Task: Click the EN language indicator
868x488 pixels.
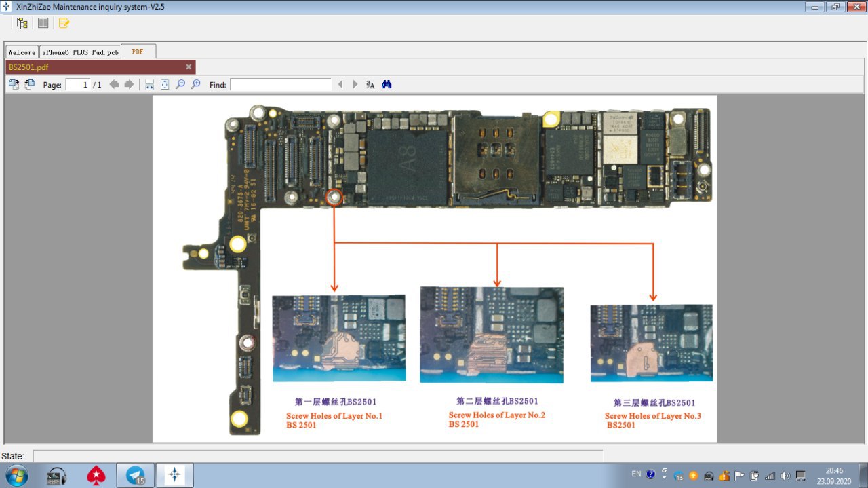Action: (636, 474)
